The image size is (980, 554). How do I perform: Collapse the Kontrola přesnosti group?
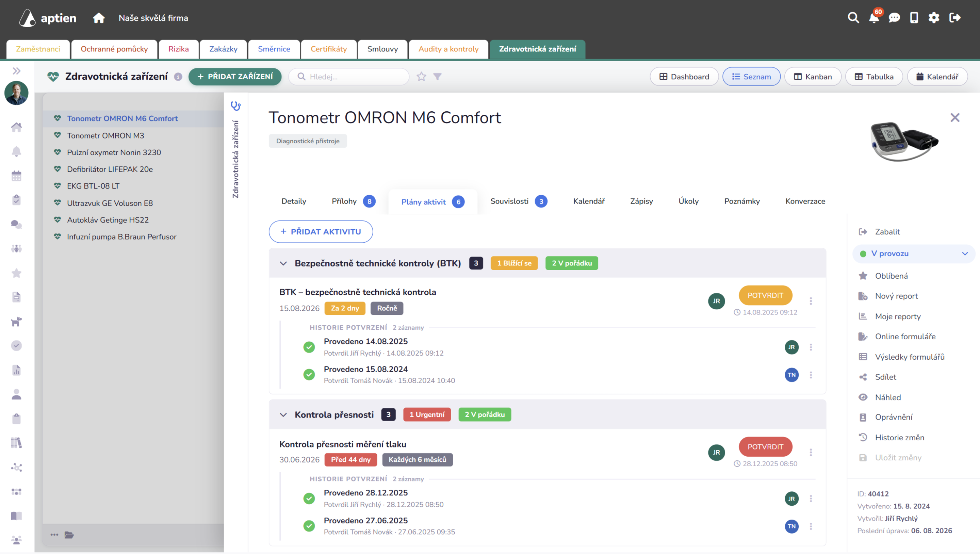click(283, 415)
